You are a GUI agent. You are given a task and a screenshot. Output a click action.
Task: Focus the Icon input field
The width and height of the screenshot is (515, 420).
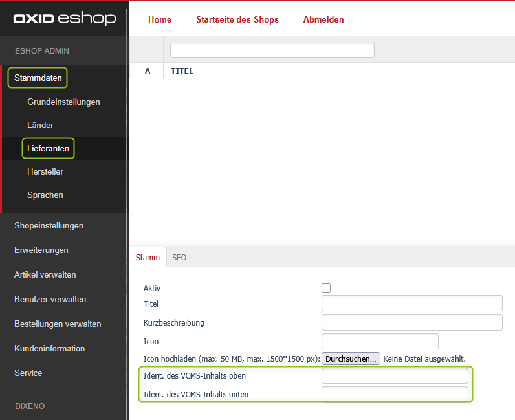(380, 341)
